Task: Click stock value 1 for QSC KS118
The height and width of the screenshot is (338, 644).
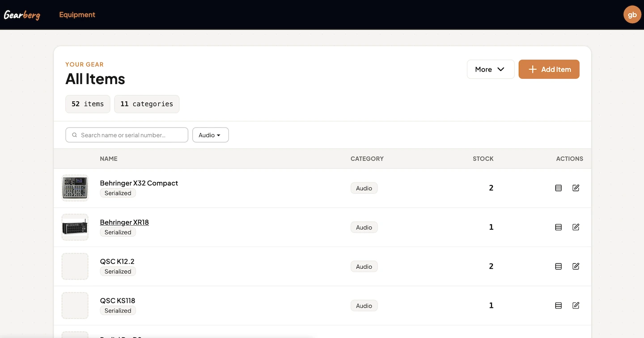Action: coord(491,305)
